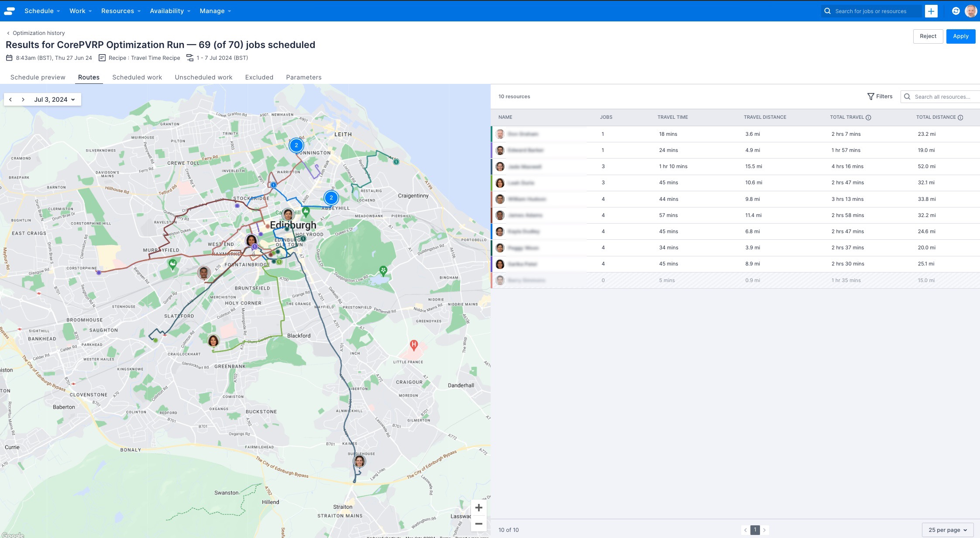The width and height of the screenshot is (980, 538).
Task: Open your profile avatar menu
Action: [971, 11]
